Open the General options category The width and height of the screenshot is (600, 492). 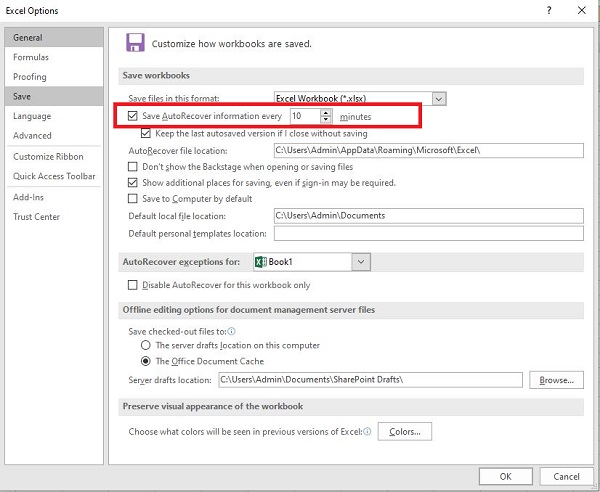[x=54, y=37]
